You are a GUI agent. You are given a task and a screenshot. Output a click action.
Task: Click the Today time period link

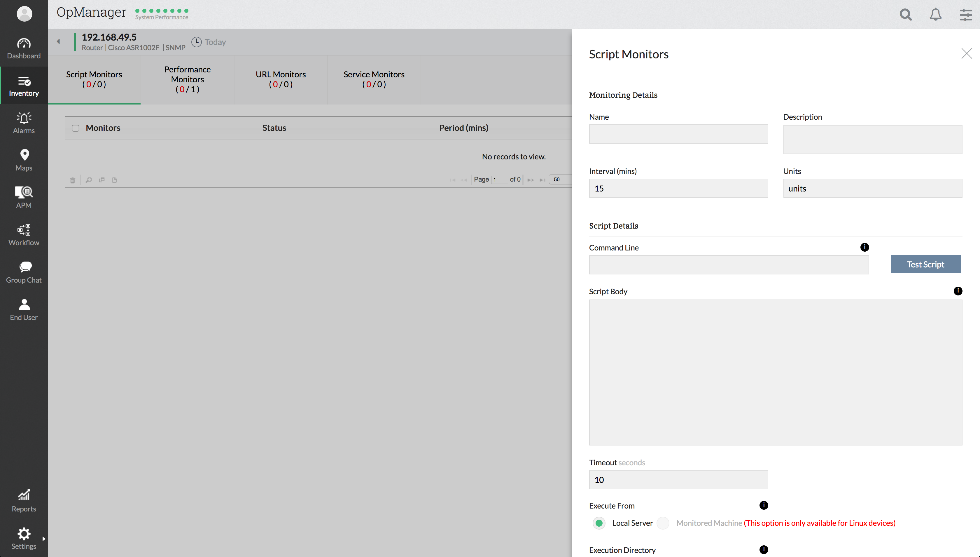click(x=214, y=42)
